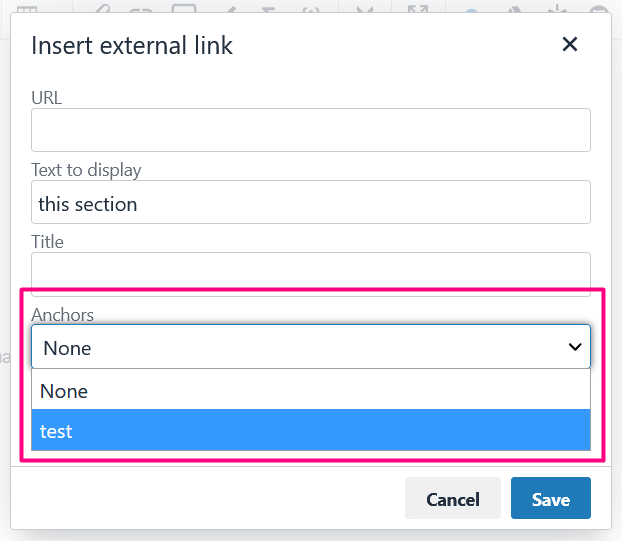
Task: Click the 'Text to display' label
Action: [86, 170]
